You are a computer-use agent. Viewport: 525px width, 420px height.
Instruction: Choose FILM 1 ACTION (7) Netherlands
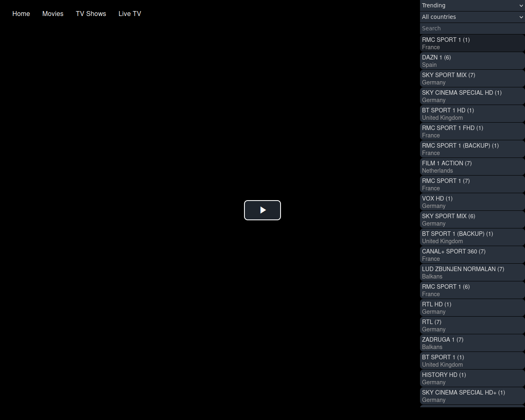click(x=472, y=167)
